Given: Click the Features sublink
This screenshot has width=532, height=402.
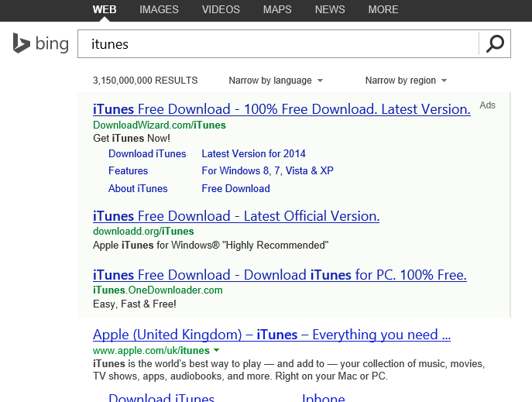Looking at the screenshot, I should tap(129, 170).
